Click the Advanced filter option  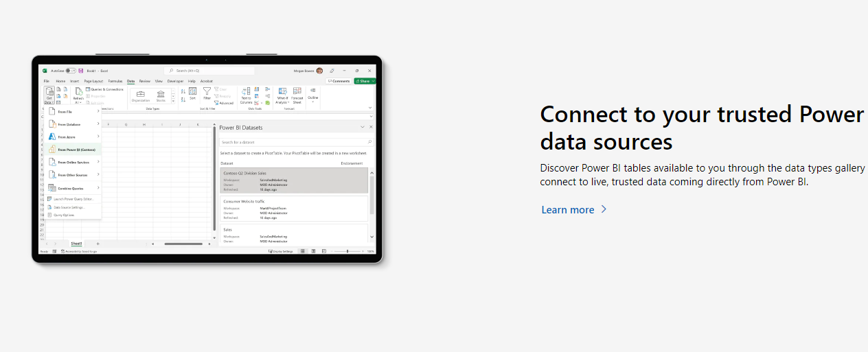[224, 103]
